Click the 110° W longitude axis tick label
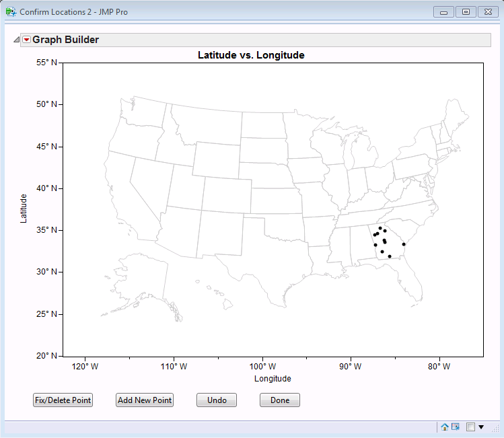504x438 pixels. tap(174, 366)
